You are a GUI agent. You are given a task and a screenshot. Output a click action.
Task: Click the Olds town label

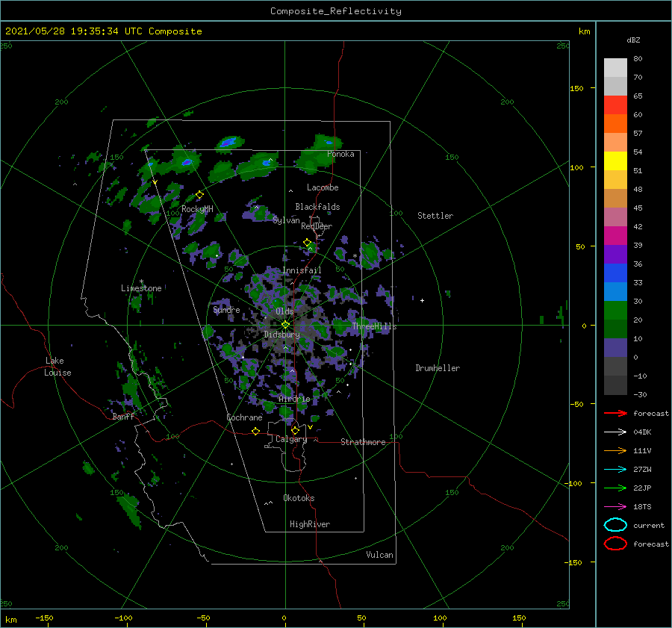coord(284,311)
